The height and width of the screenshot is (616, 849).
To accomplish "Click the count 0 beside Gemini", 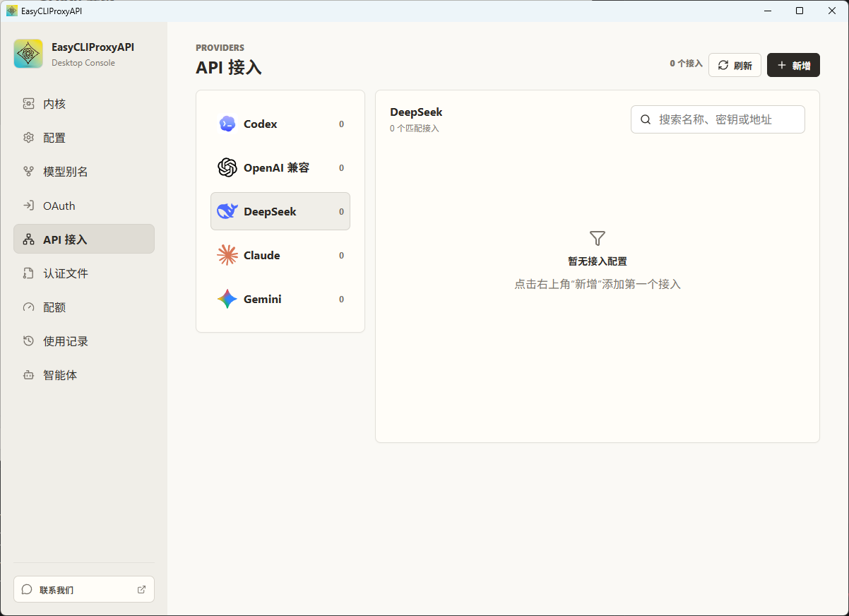I will pyautogui.click(x=341, y=300).
